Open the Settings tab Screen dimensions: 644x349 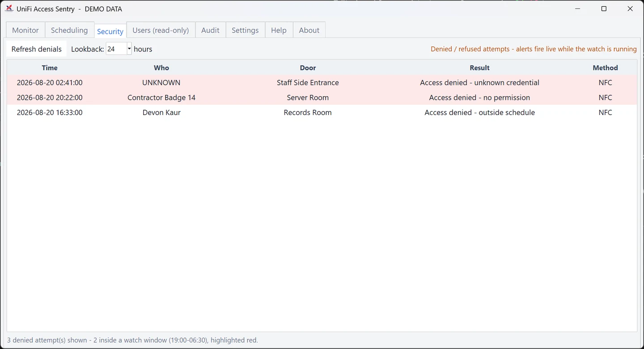(x=245, y=30)
